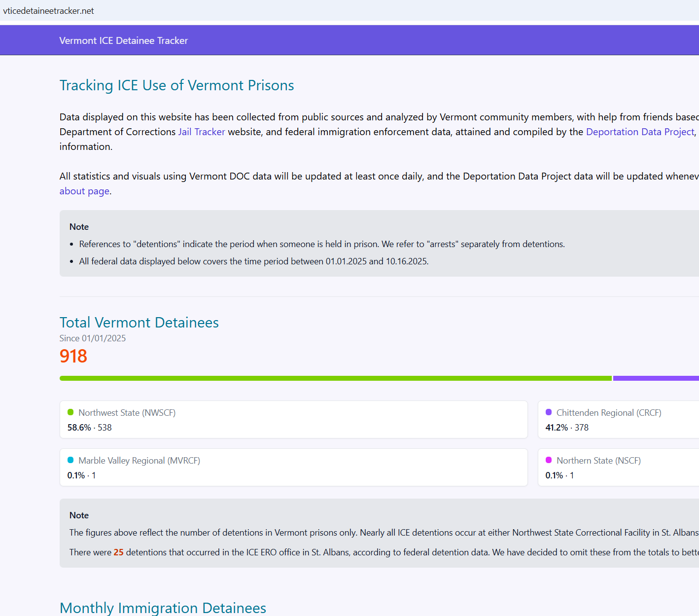Click the green dot beside Northwest State
Image resolution: width=699 pixels, height=616 pixels.
[70, 412]
